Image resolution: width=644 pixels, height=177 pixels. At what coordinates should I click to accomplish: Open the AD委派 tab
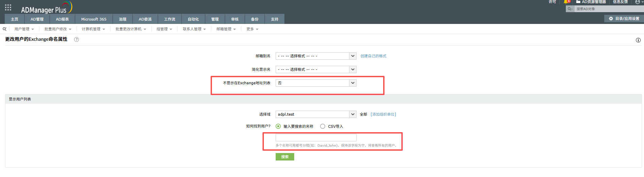click(145, 19)
